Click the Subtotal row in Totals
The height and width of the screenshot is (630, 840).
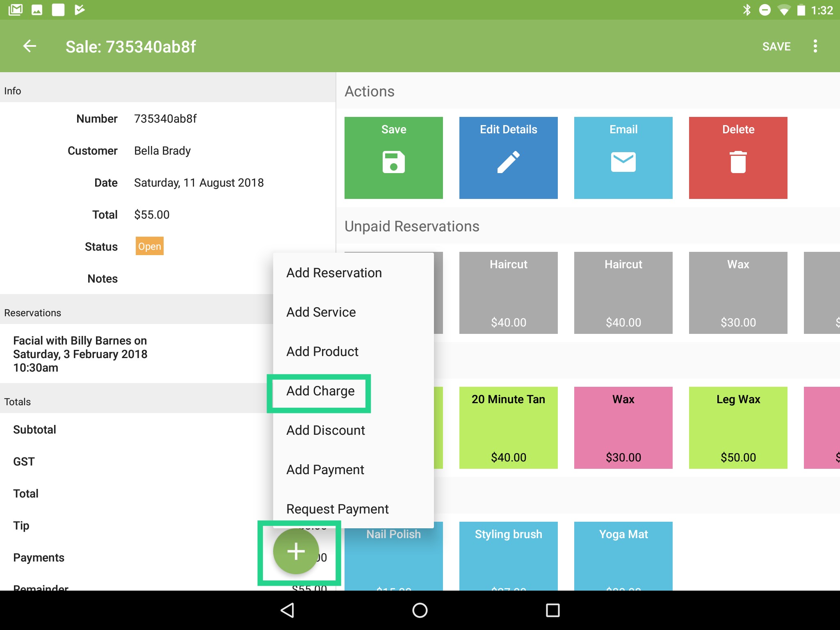137,430
